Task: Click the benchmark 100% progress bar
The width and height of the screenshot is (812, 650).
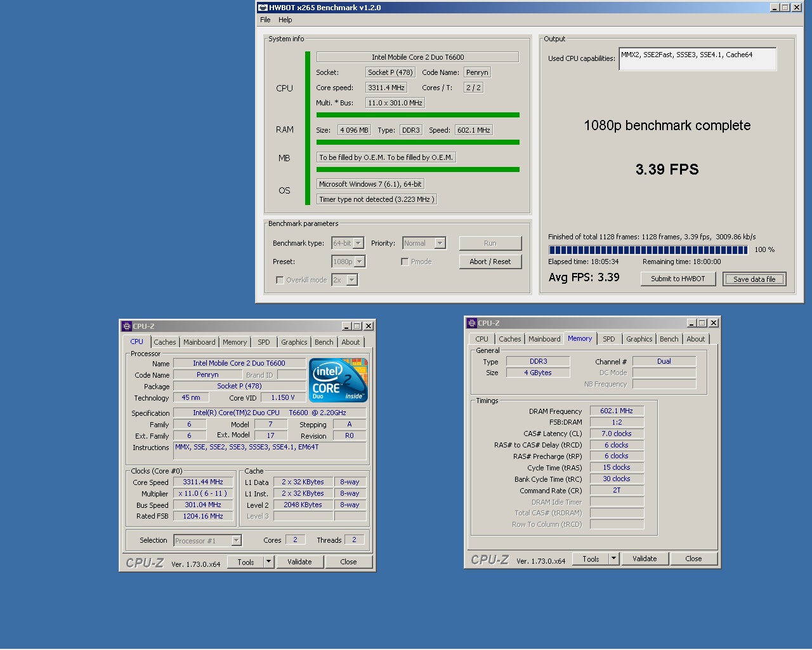Action: pos(648,249)
